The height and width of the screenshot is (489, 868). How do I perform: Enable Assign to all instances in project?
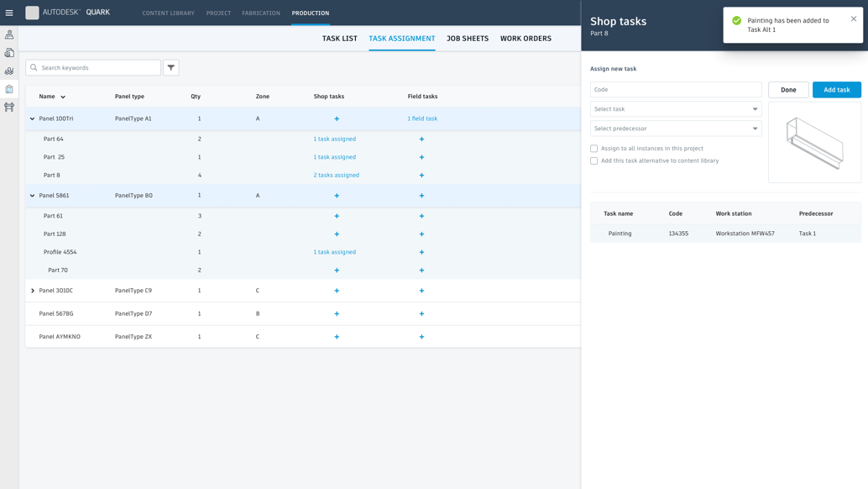point(594,149)
